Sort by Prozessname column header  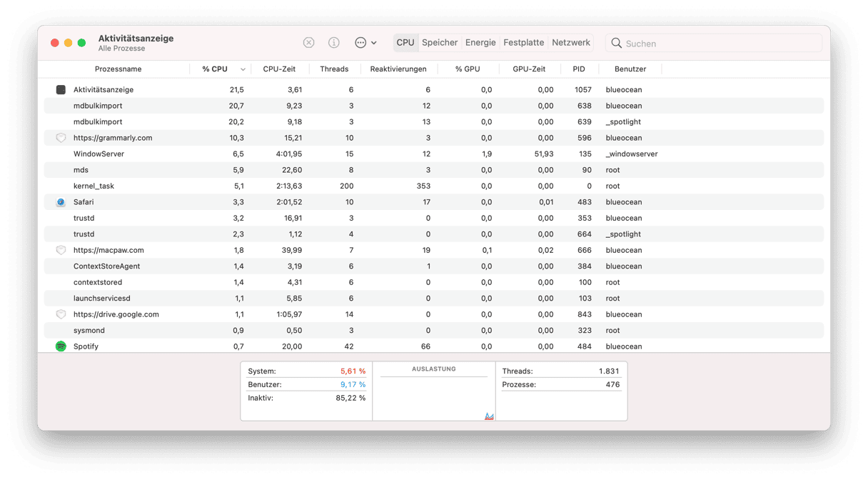click(118, 69)
